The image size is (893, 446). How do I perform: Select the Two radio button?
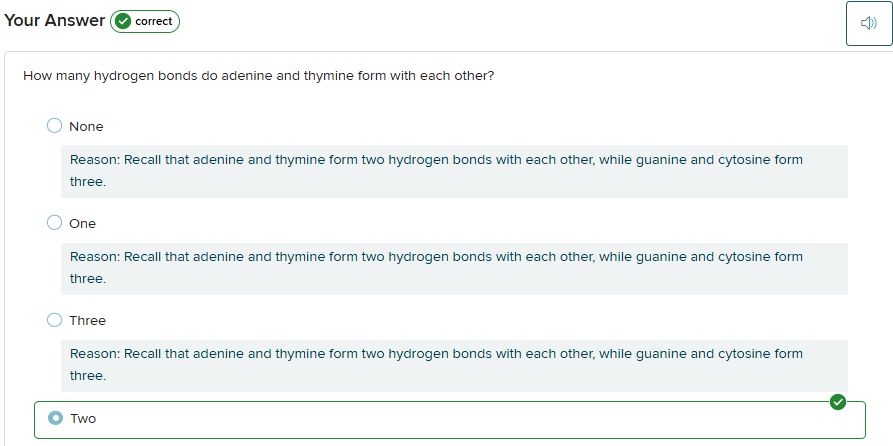click(56, 418)
